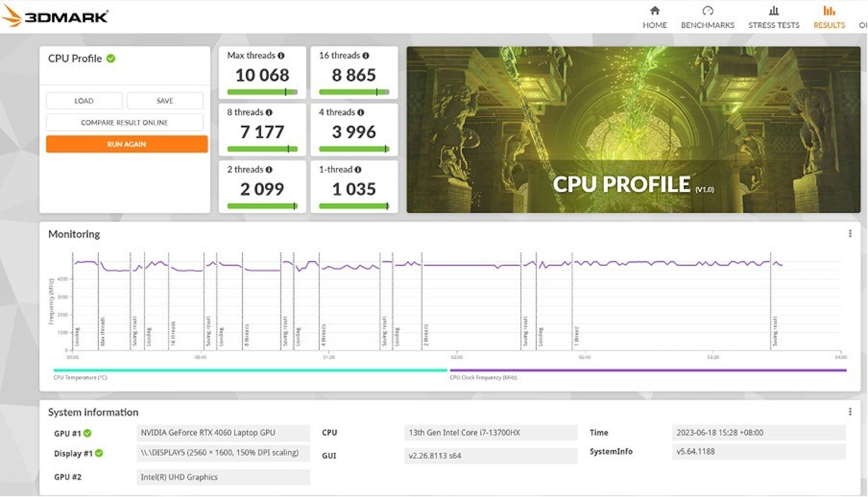Click the 4 threads timeline marker
Screen dimensions: 868x497
click(323, 335)
